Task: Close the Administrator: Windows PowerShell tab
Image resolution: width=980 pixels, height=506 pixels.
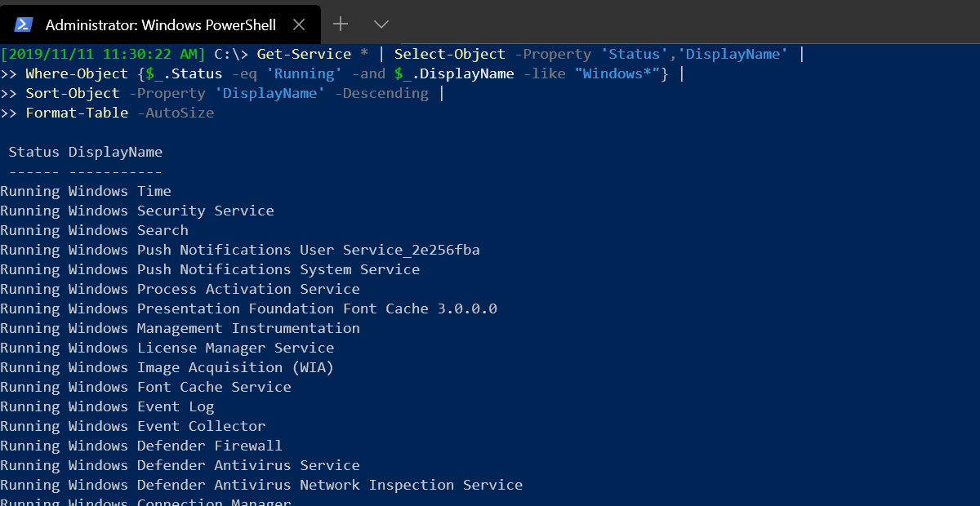Action: click(298, 24)
